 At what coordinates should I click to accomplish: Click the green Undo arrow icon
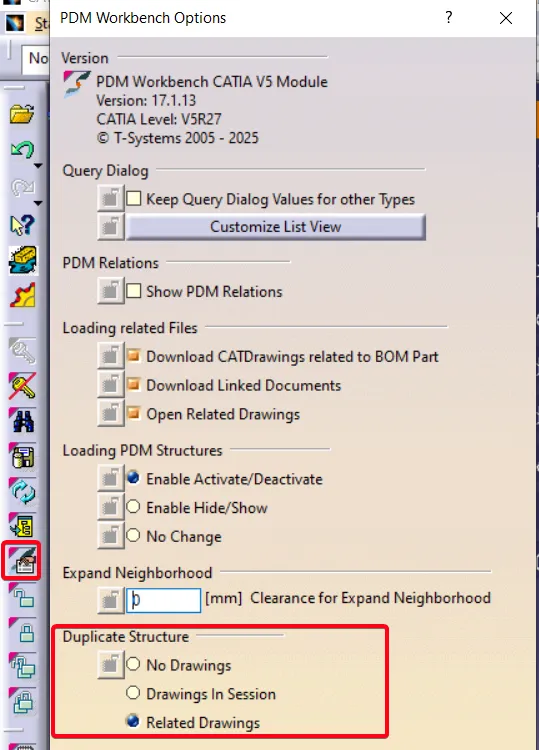pyautogui.click(x=22, y=150)
